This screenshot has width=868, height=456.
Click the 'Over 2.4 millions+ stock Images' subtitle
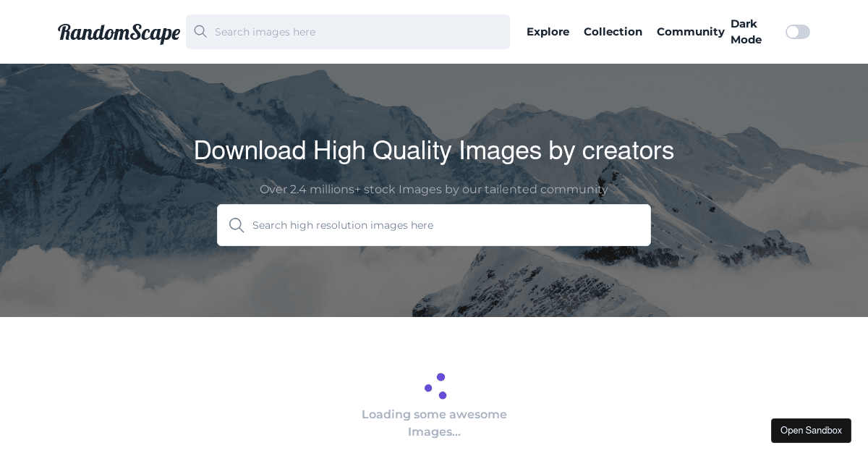[434, 190]
